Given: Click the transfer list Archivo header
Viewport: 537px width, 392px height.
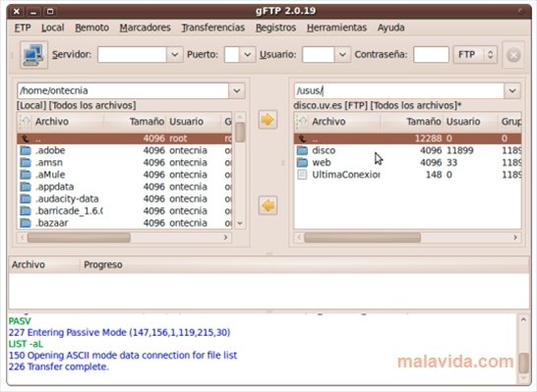Looking at the screenshot, I should tap(44, 264).
